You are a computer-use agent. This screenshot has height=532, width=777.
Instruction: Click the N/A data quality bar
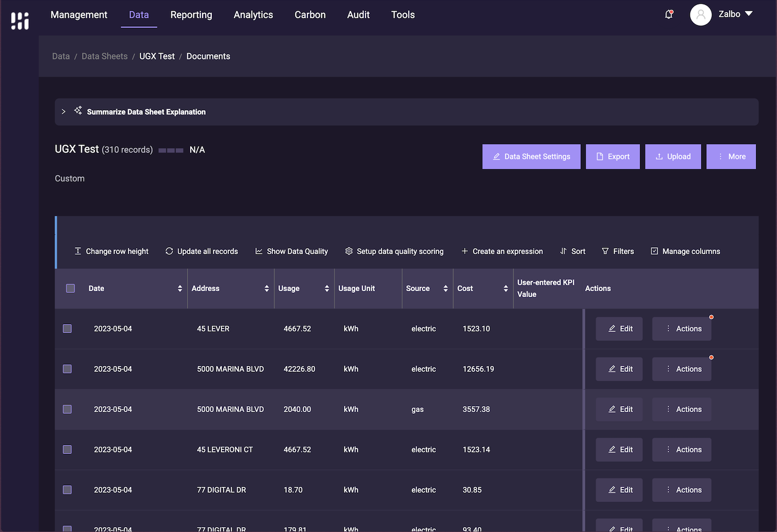(x=171, y=150)
